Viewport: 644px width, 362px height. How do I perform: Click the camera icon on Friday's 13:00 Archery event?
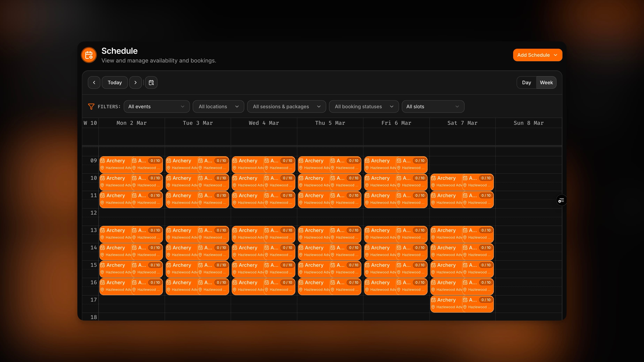pyautogui.click(x=367, y=230)
